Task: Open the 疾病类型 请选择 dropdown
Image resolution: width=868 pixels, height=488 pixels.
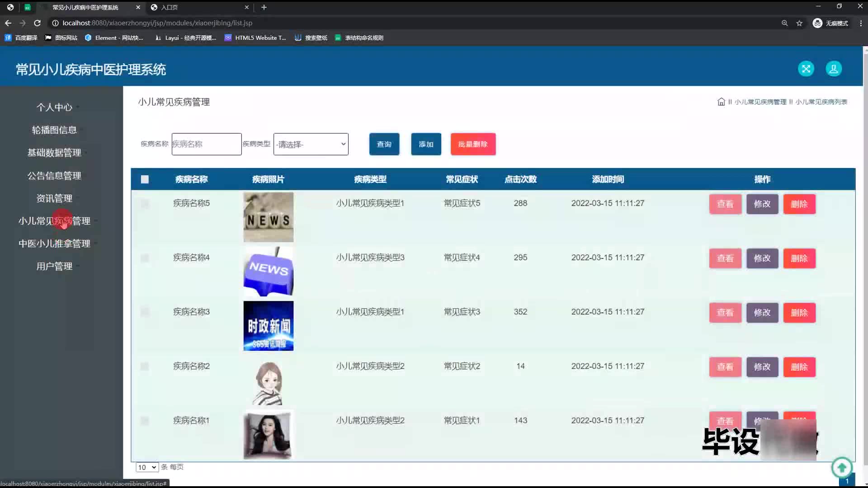Action: (311, 144)
